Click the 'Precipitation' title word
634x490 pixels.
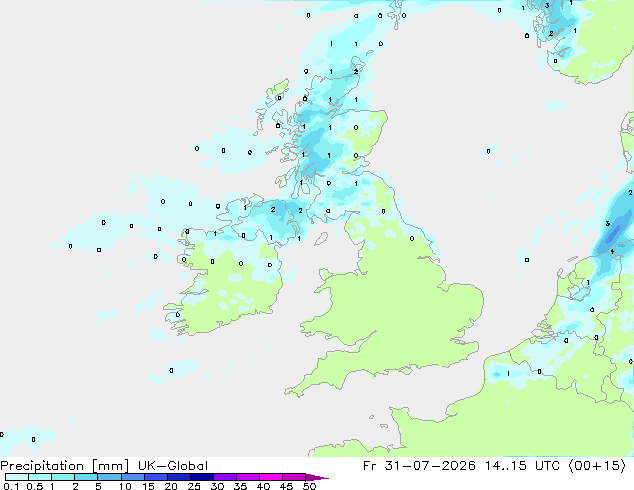click(42, 466)
